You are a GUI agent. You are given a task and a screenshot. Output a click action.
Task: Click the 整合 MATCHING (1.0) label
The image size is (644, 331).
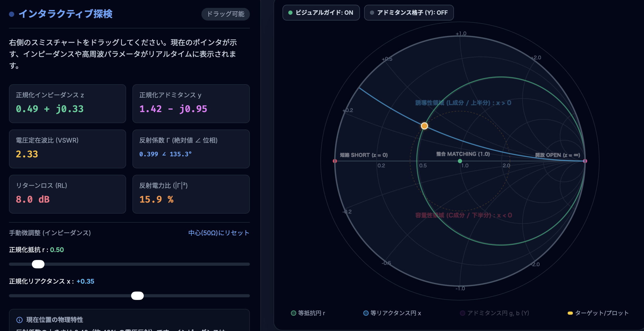[x=463, y=154]
